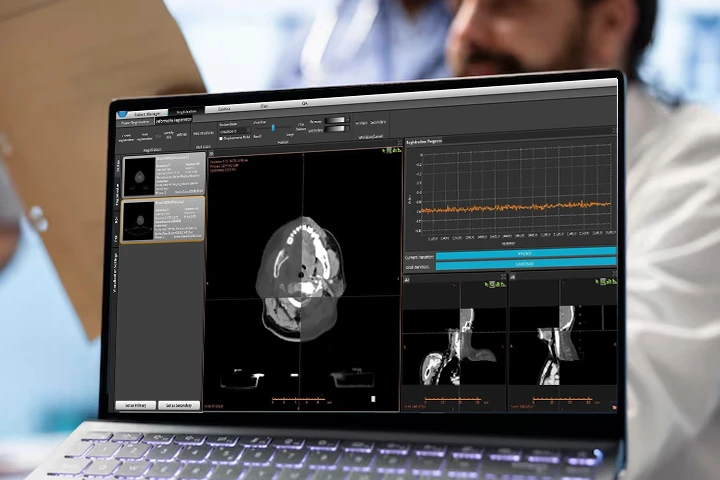
Task: Click the sagittal view label icon
Action: [513, 277]
